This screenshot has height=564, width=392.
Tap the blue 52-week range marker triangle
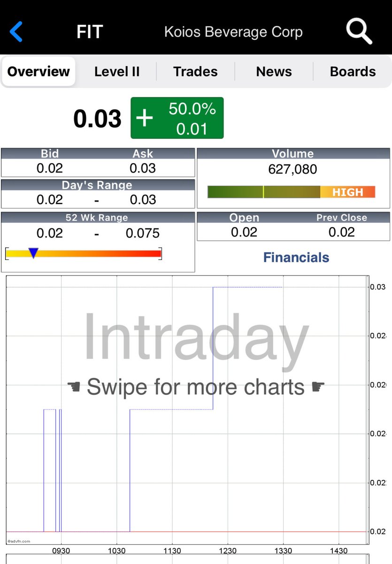point(33,253)
